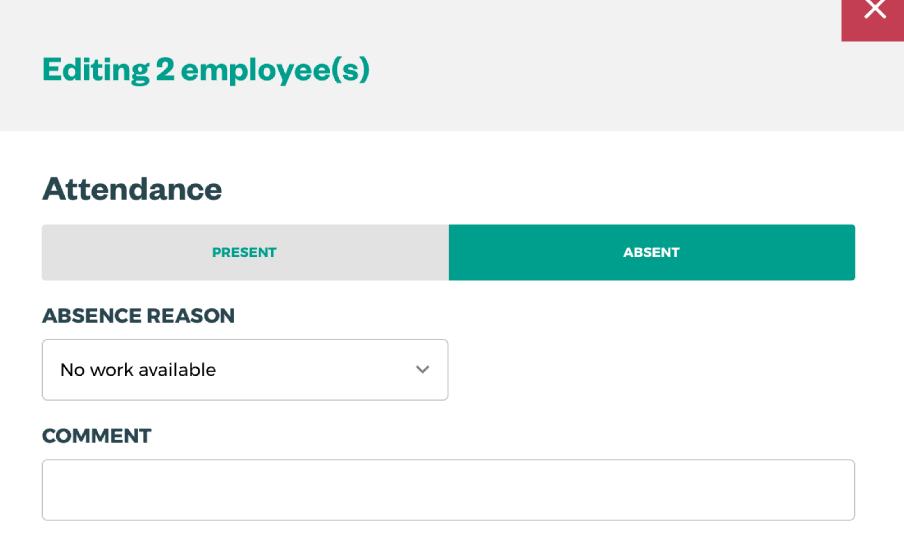Focus the Comment text field
The image size is (904, 558).
[448, 490]
